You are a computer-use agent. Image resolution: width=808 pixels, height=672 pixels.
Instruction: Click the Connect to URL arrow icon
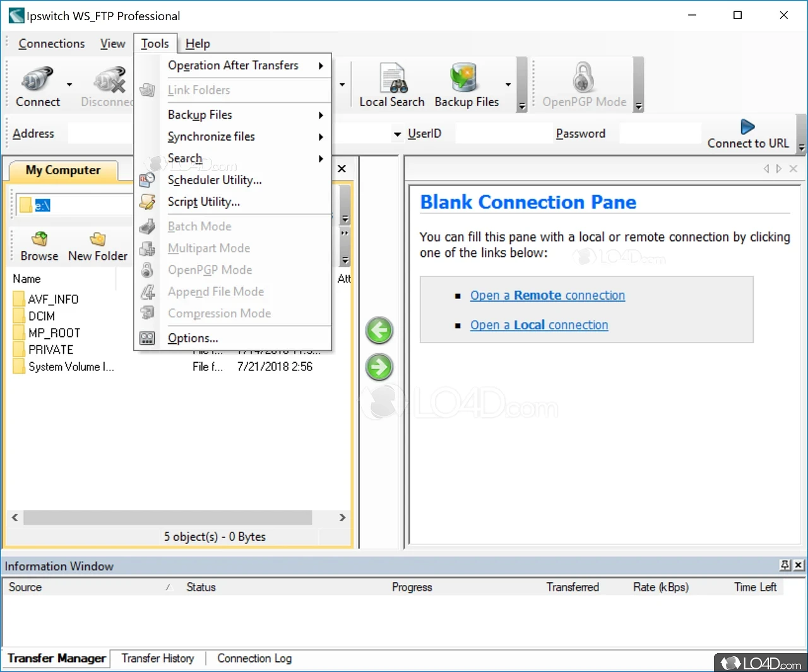pos(747,127)
